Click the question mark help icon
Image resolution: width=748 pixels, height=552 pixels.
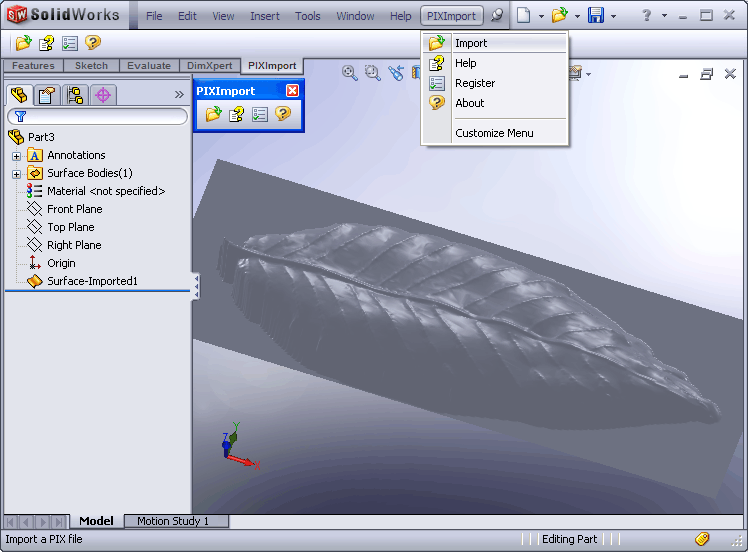646,15
